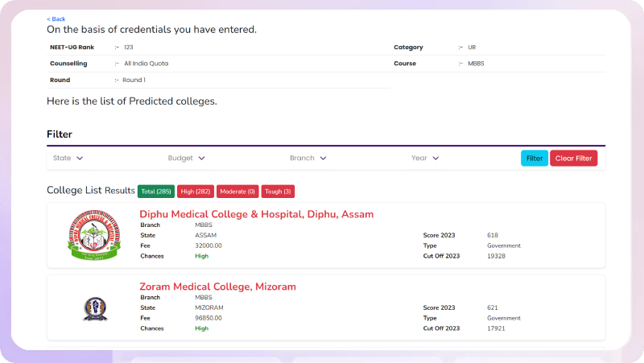Open the State filter dropdown
The width and height of the screenshot is (644, 363).
point(68,159)
